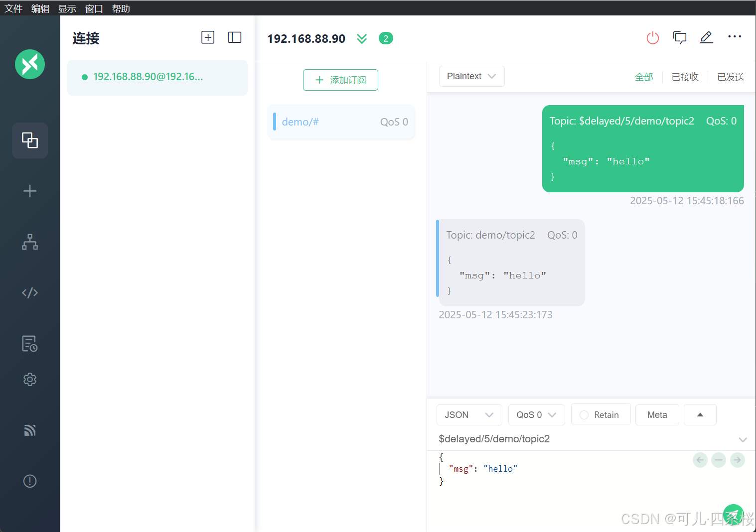756x532 pixels.
Task: Toggle connection list layout icon
Action: coord(235,37)
